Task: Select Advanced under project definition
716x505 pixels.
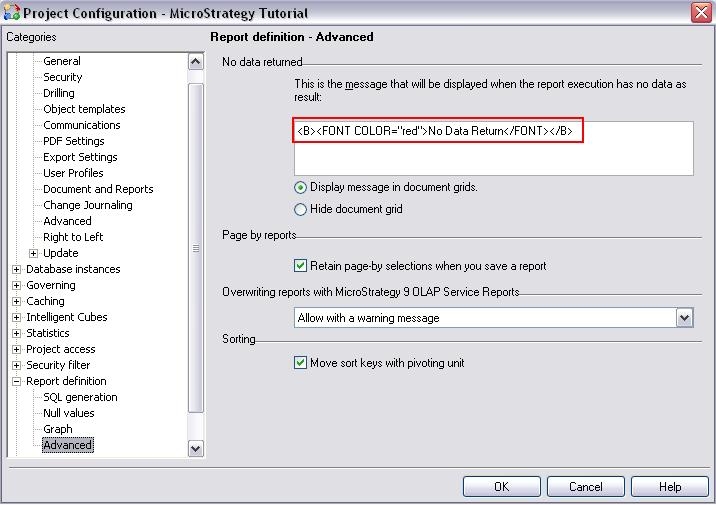Action: point(67,221)
